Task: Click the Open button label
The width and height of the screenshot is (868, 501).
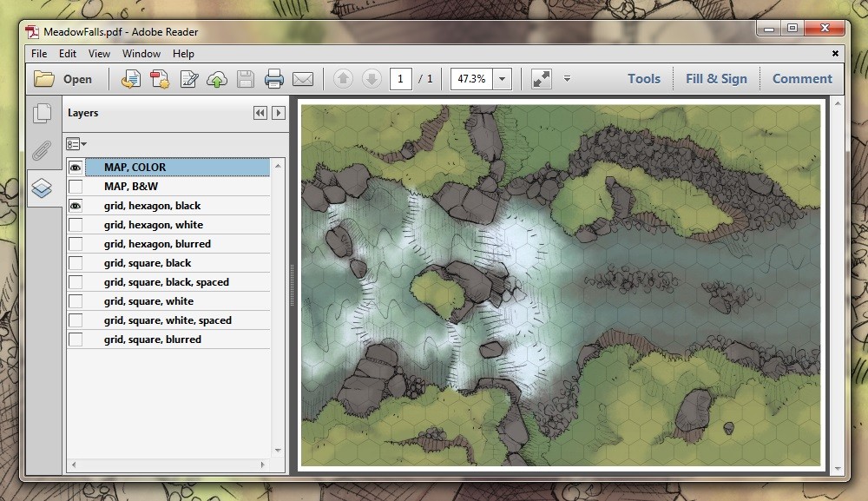Action: tap(77, 79)
